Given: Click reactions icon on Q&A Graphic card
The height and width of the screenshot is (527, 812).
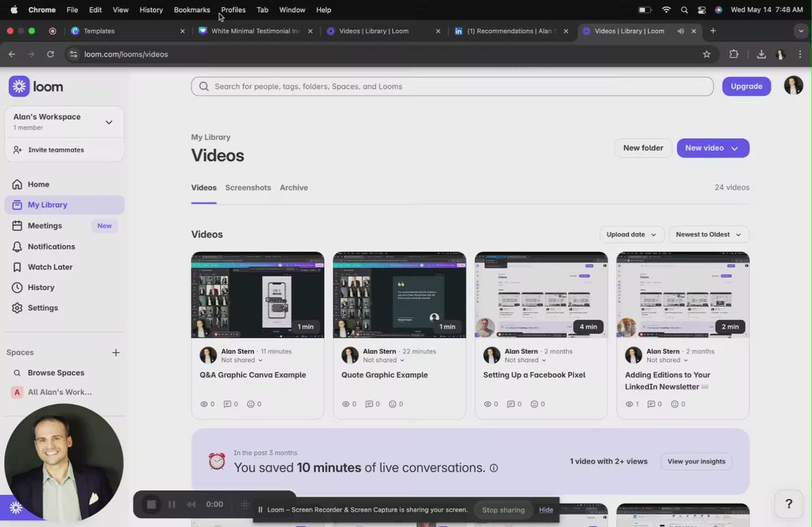Looking at the screenshot, I should pyautogui.click(x=250, y=404).
